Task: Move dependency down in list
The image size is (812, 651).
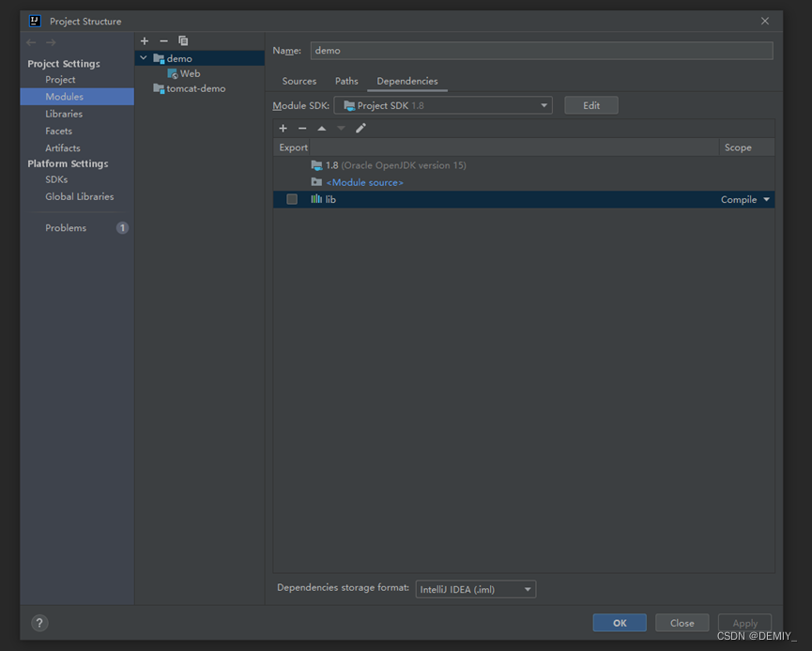Action: [x=341, y=128]
